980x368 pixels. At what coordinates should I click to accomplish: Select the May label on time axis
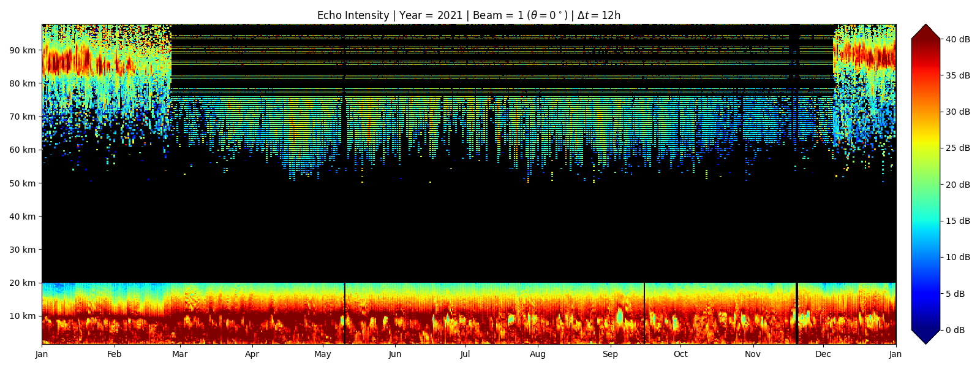tap(323, 354)
